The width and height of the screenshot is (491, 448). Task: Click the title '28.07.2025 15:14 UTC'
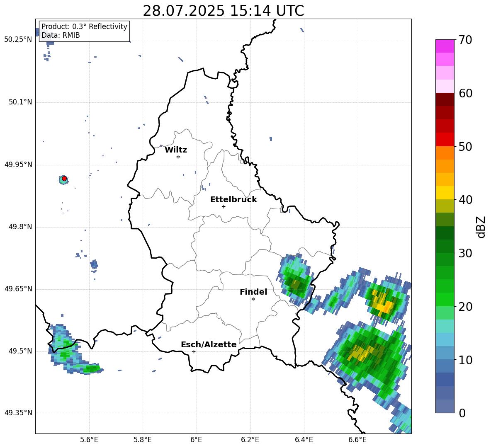pyautogui.click(x=223, y=11)
